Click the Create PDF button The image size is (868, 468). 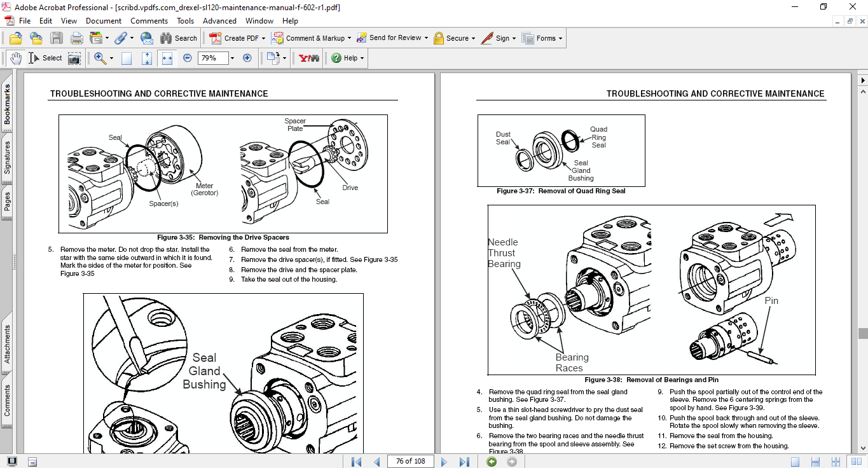coord(235,38)
